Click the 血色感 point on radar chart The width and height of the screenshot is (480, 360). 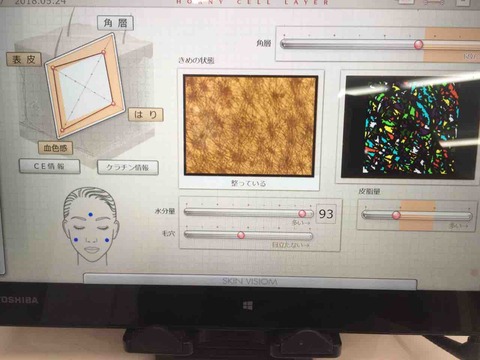pyautogui.click(x=62, y=130)
